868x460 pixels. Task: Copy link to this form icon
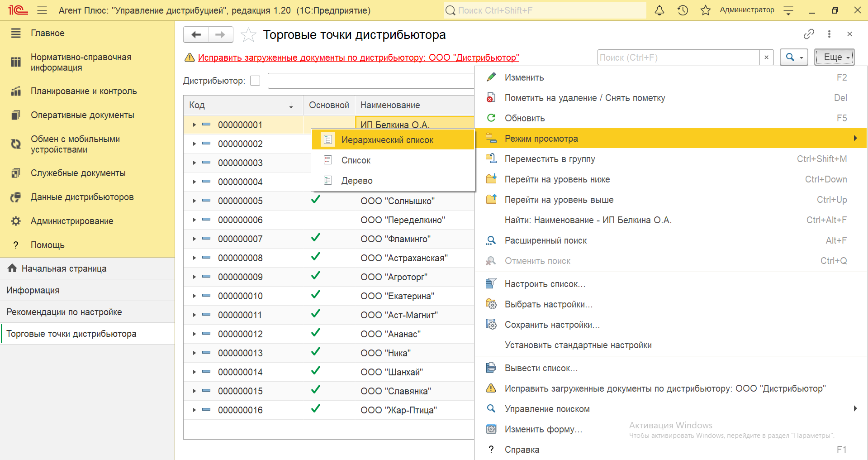809,34
